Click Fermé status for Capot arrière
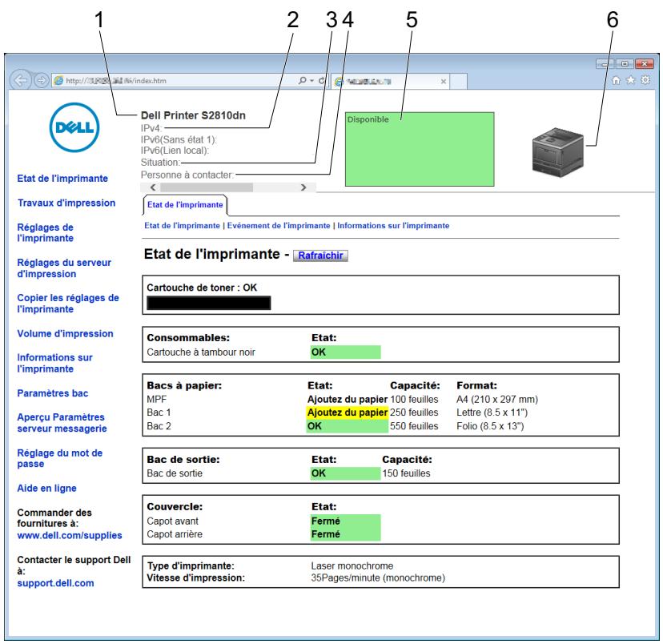The width and height of the screenshot is (663, 644). (345, 534)
